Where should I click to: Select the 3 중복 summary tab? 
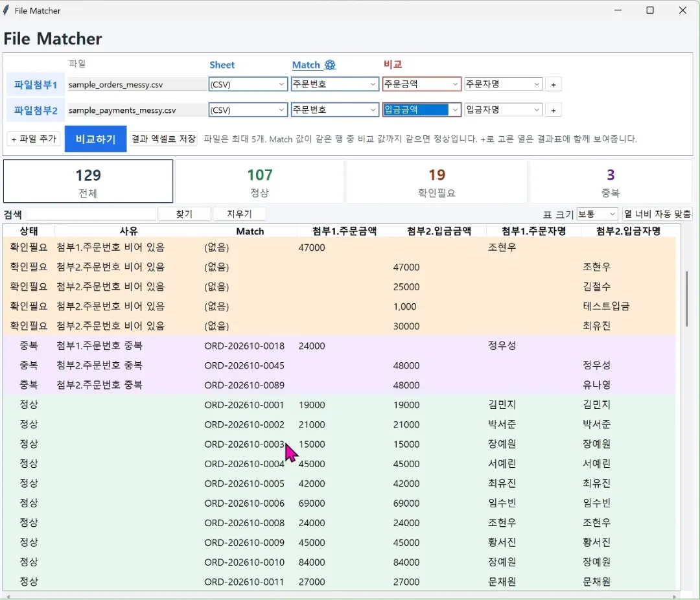[x=611, y=181]
